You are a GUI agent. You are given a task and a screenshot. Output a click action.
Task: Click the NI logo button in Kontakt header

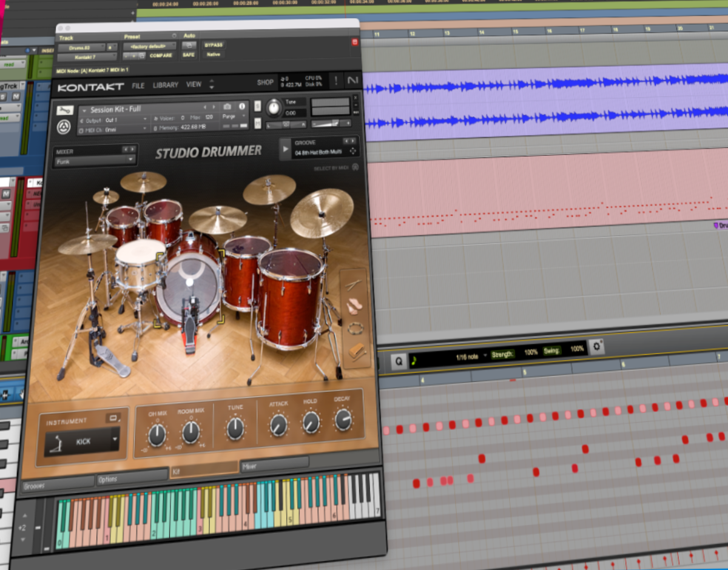pos(352,80)
